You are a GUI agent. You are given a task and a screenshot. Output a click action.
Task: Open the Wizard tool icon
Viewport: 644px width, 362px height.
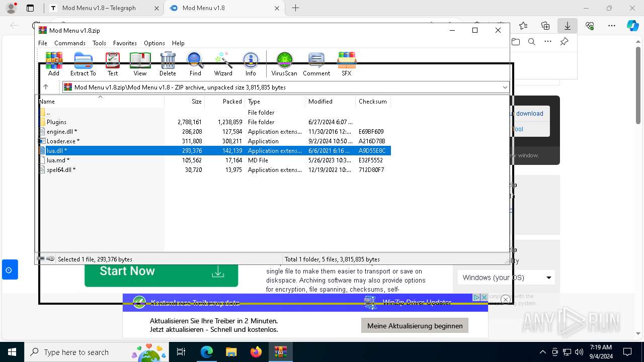click(223, 64)
